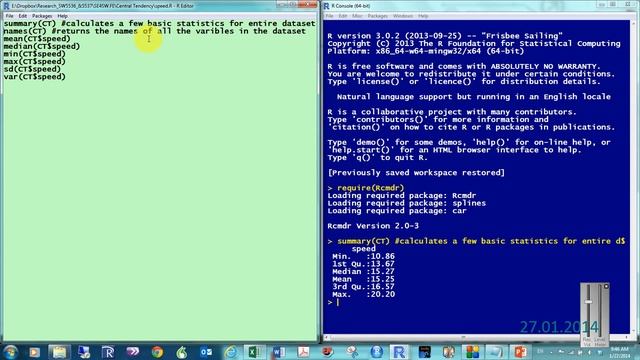
Task: Click console horizontal scrollbar right arrow
Action: (x=627, y=337)
